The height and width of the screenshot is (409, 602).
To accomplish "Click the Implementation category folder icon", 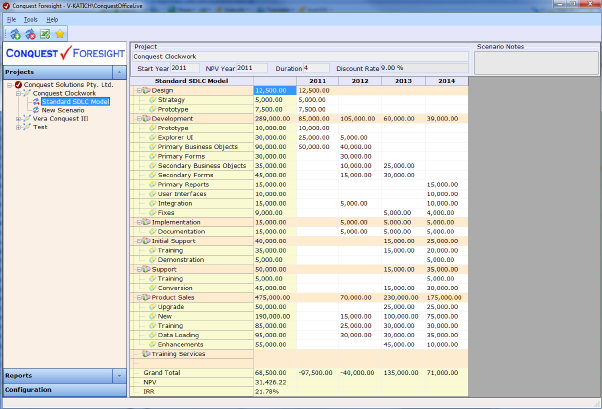I will 146,222.
